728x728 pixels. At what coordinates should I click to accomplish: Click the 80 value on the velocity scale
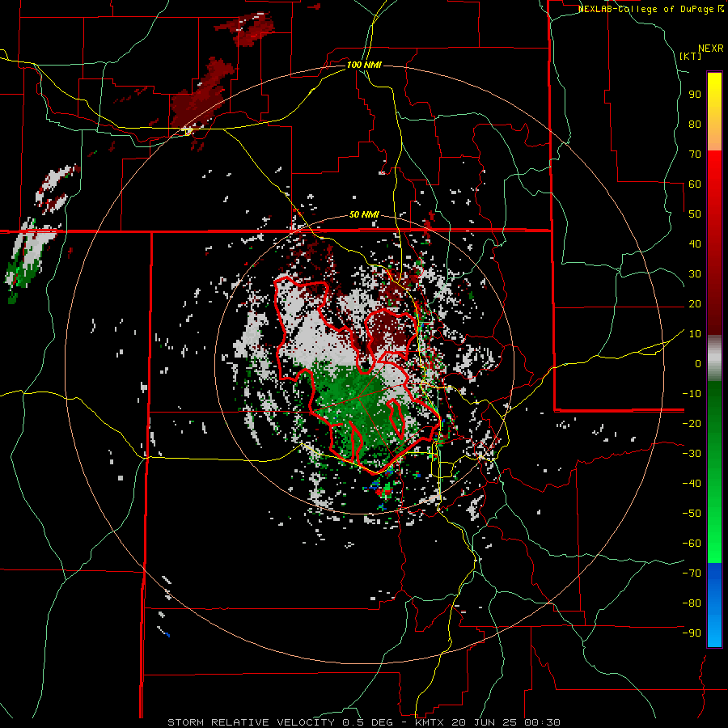(x=695, y=124)
